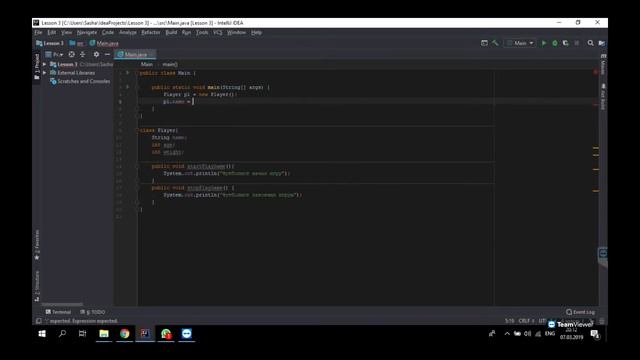Open the Project view selector dropdown
The width and height of the screenshot is (640, 360).
coord(55,54)
